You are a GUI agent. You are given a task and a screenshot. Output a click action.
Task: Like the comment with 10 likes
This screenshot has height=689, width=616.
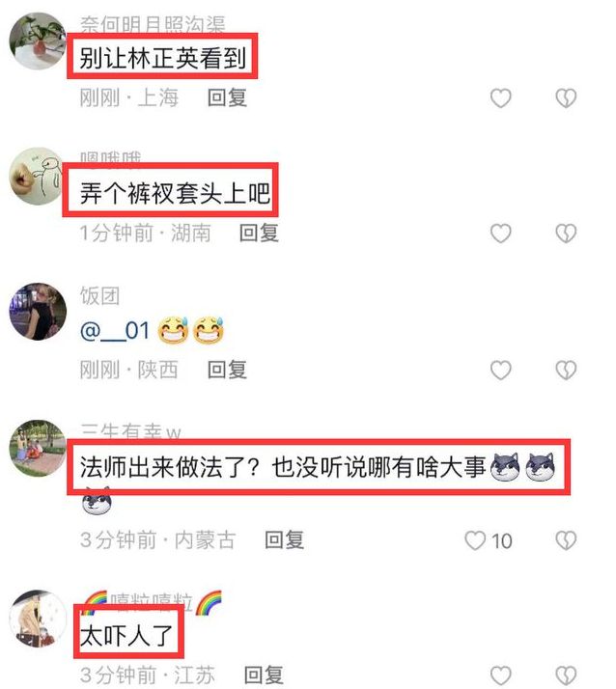tap(475, 540)
